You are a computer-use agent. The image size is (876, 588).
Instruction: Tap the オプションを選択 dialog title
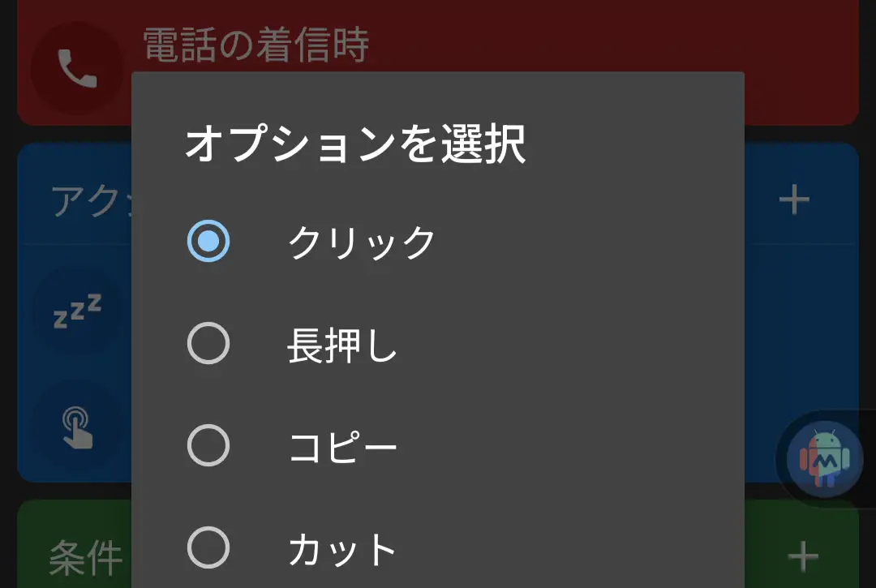[x=355, y=146]
